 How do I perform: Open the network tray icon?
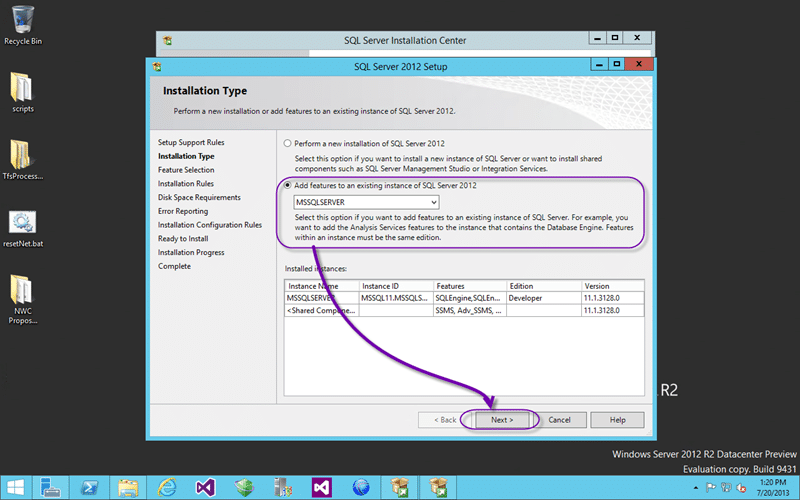point(726,488)
